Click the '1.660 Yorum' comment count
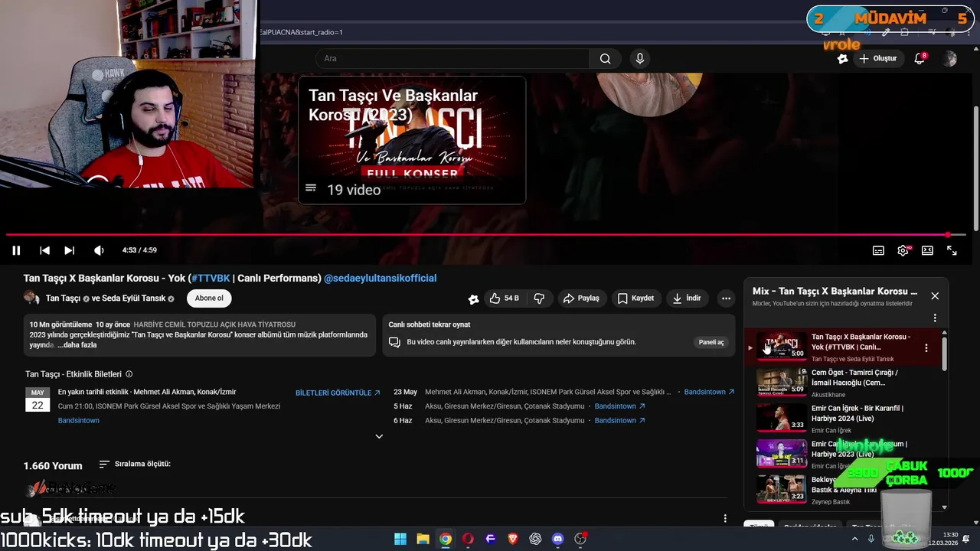 [53, 465]
